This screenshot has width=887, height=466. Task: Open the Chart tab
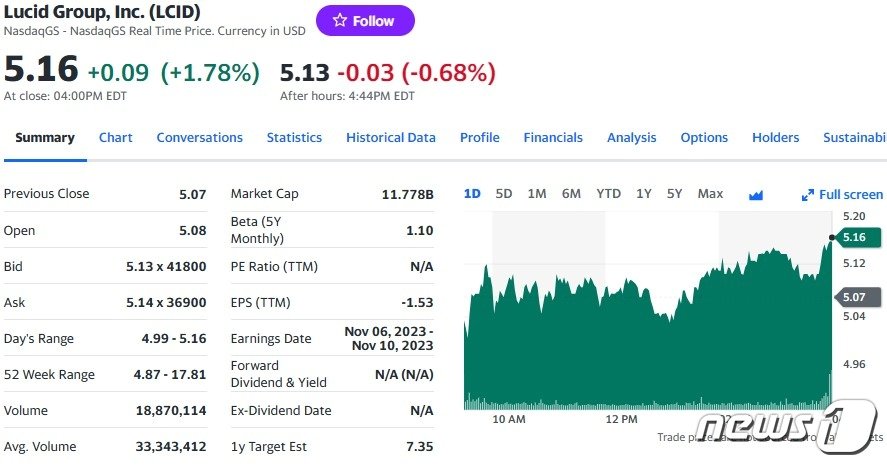coord(115,138)
